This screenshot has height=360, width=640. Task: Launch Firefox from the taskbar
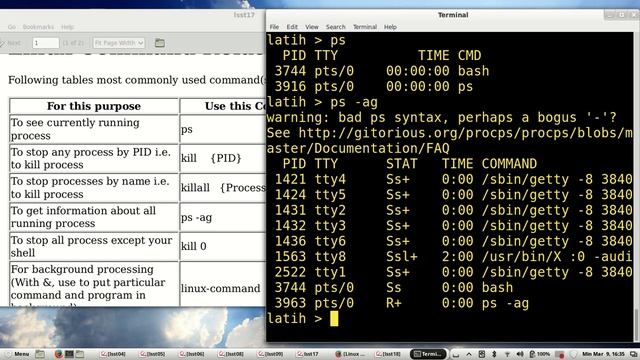[58, 354]
